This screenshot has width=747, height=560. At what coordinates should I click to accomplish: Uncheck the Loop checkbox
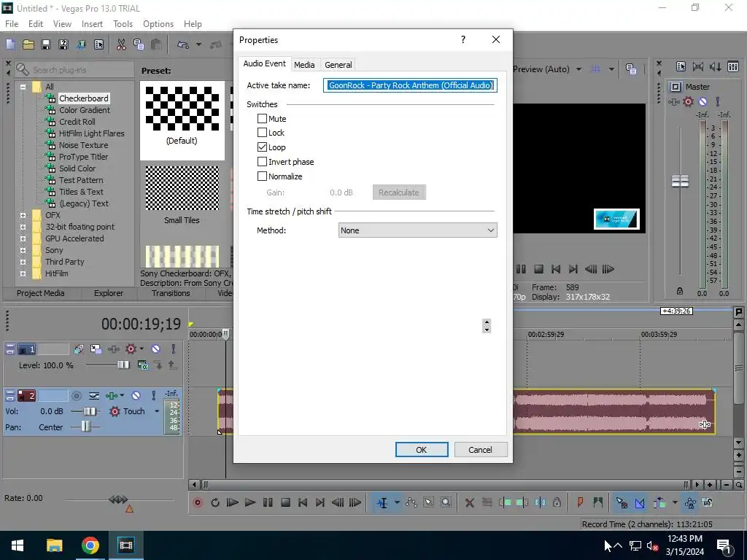pos(262,147)
